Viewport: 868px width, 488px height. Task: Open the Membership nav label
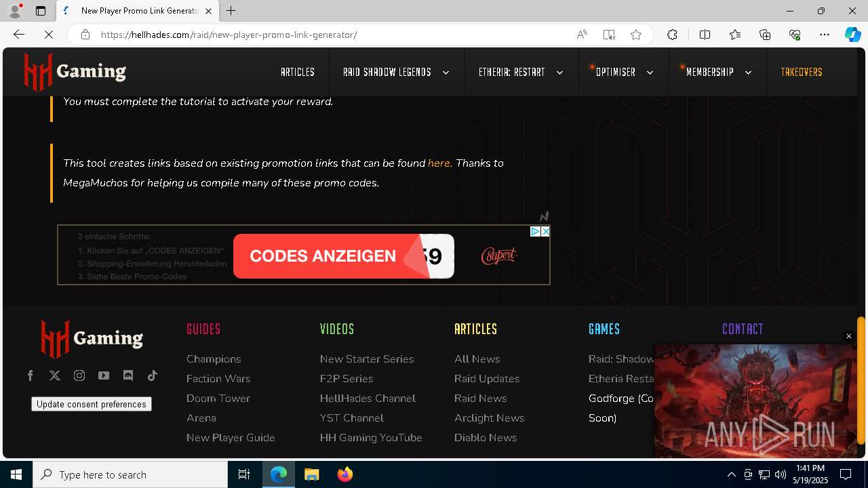pyautogui.click(x=710, y=72)
